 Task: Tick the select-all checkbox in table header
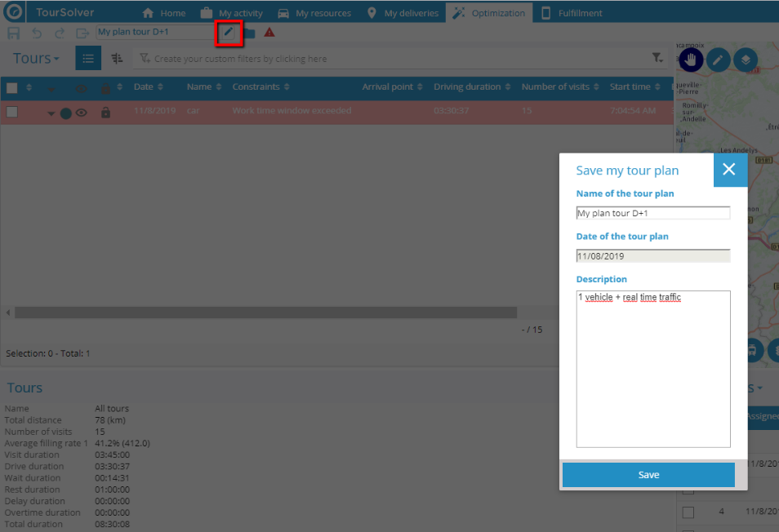[x=12, y=87]
